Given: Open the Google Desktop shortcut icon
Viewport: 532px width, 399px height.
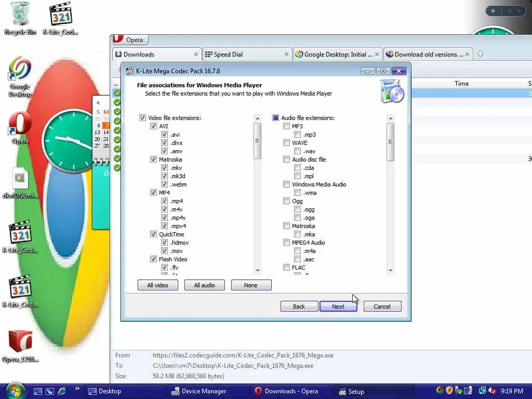Looking at the screenshot, I should tap(20, 76).
